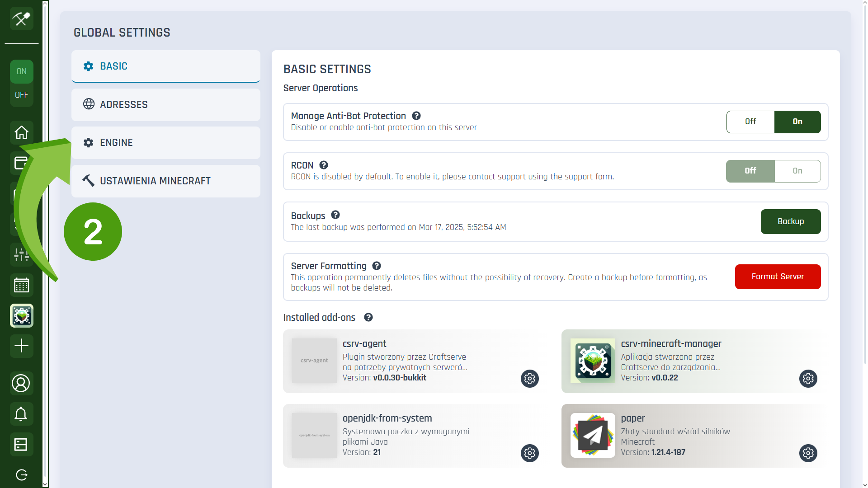This screenshot has height=488, width=868.
Task: Click the sliders settings sidebar icon
Action: coord(21,254)
